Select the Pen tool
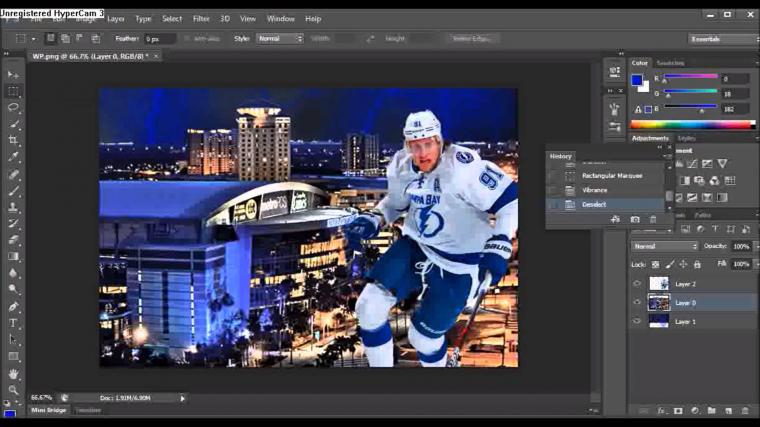Viewport: 760px width, 427px height. click(13, 307)
